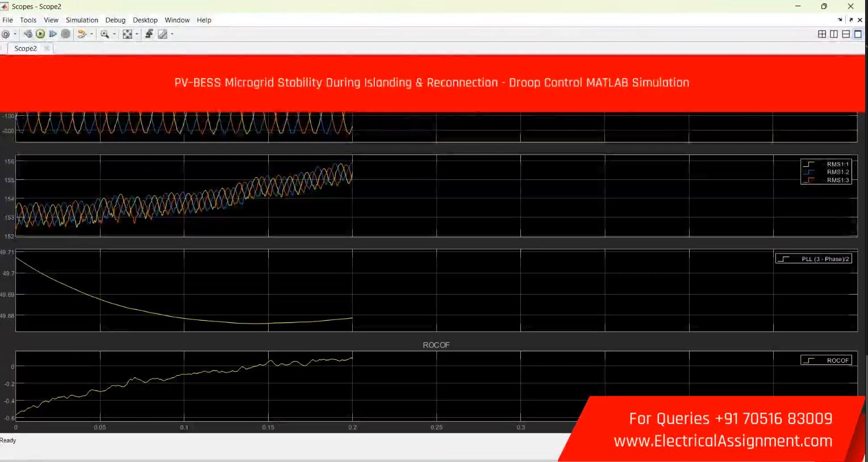Click the step back simulation icon

[x=28, y=34]
